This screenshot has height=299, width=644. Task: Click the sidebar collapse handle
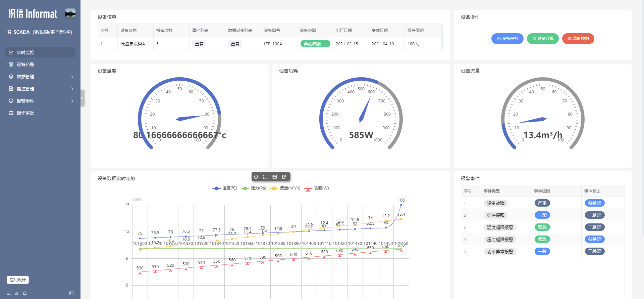click(82, 98)
